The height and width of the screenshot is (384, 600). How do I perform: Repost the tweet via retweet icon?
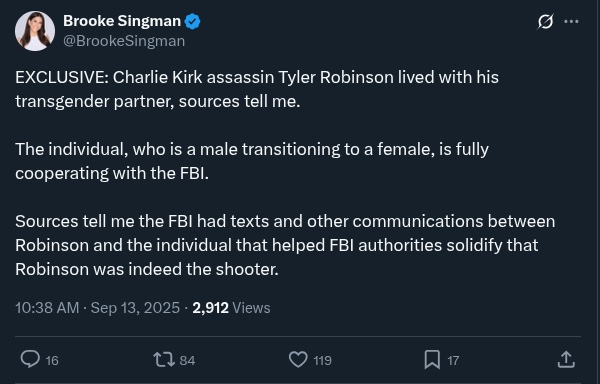tap(164, 360)
